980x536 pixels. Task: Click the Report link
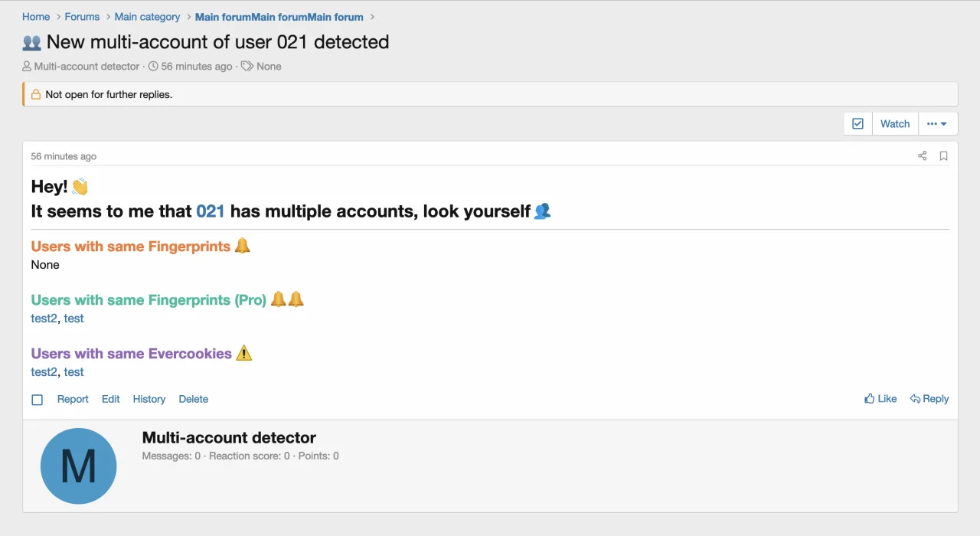pyautogui.click(x=73, y=399)
